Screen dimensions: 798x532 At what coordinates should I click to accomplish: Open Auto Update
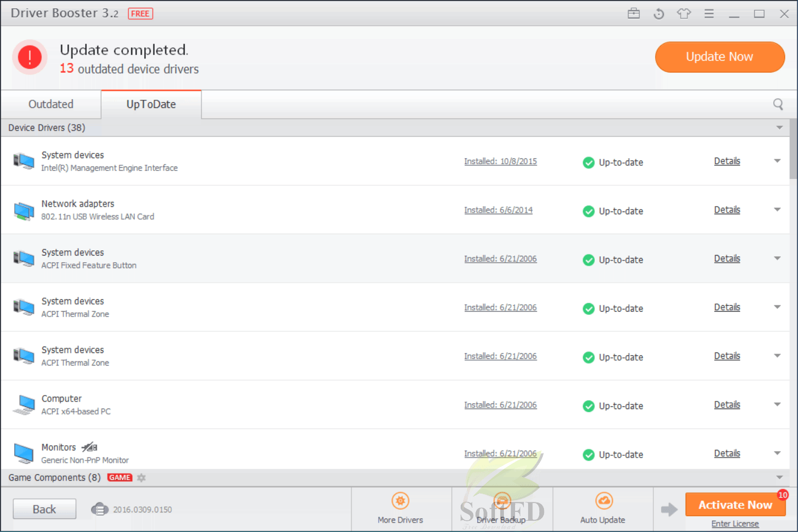pyautogui.click(x=603, y=508)
